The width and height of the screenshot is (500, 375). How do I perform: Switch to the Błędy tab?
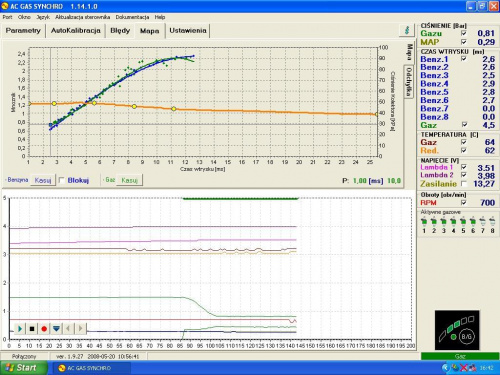pos(120,31)
